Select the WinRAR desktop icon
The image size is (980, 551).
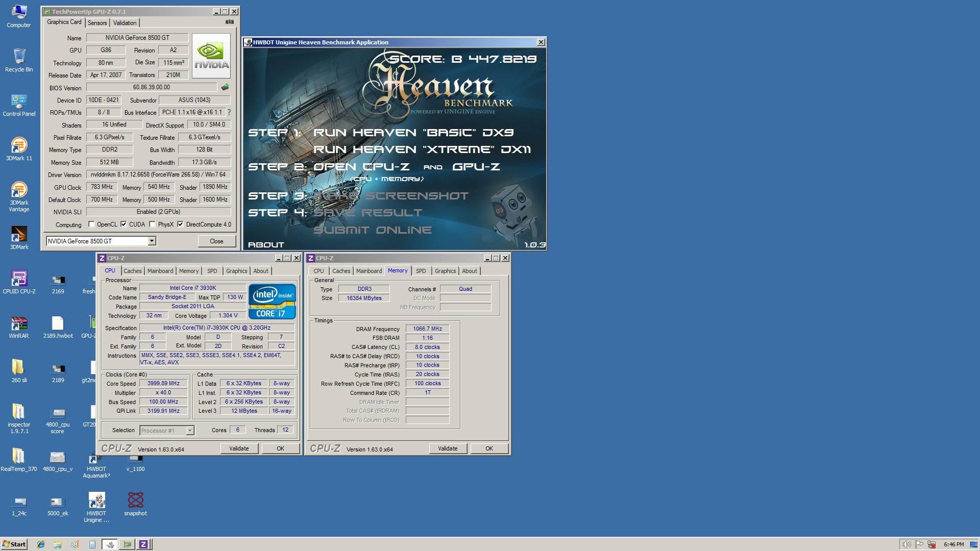tap(19, 327)
